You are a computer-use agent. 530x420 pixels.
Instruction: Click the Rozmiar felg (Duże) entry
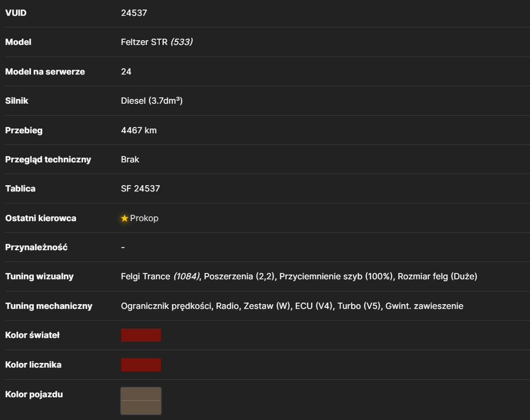[438, 277]
